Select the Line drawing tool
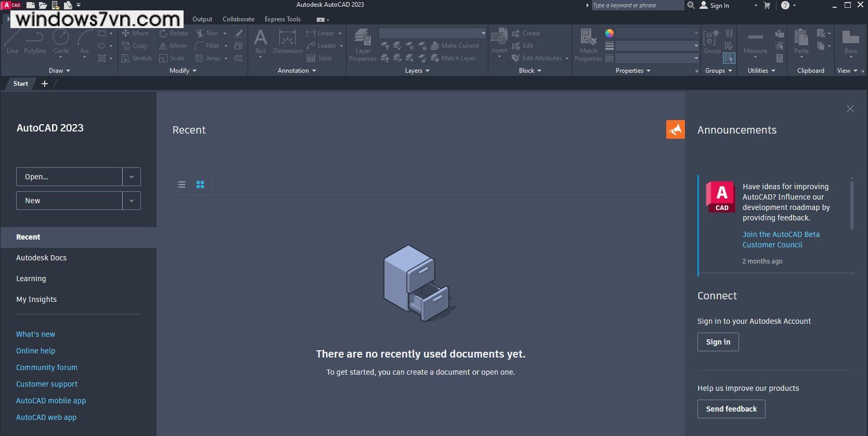This screenshot has height=436, width=868. 12,41
